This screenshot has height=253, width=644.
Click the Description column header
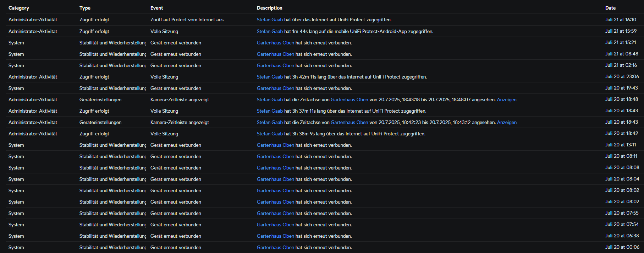pyautogui.click(x=270, y=8)
